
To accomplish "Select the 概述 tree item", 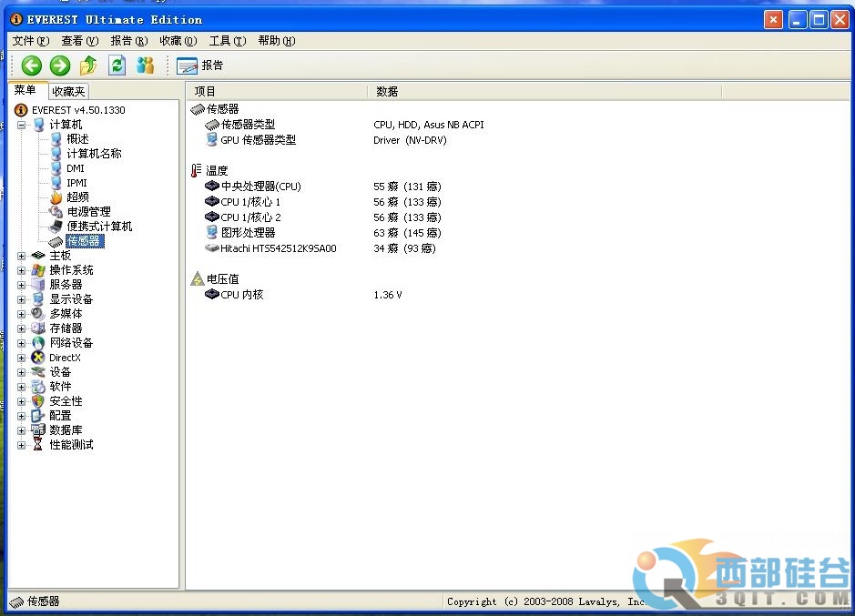I will coord(77,139).
